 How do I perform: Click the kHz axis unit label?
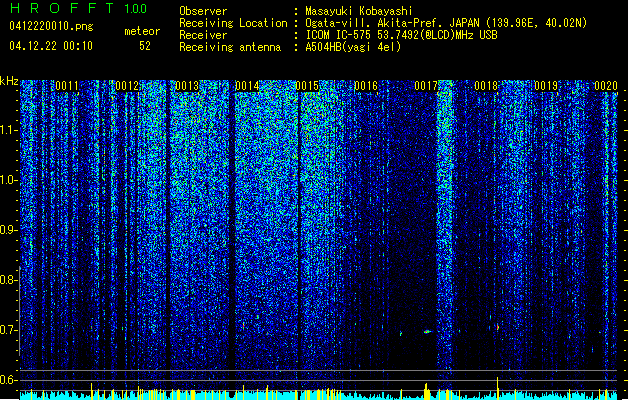(9, 81)
